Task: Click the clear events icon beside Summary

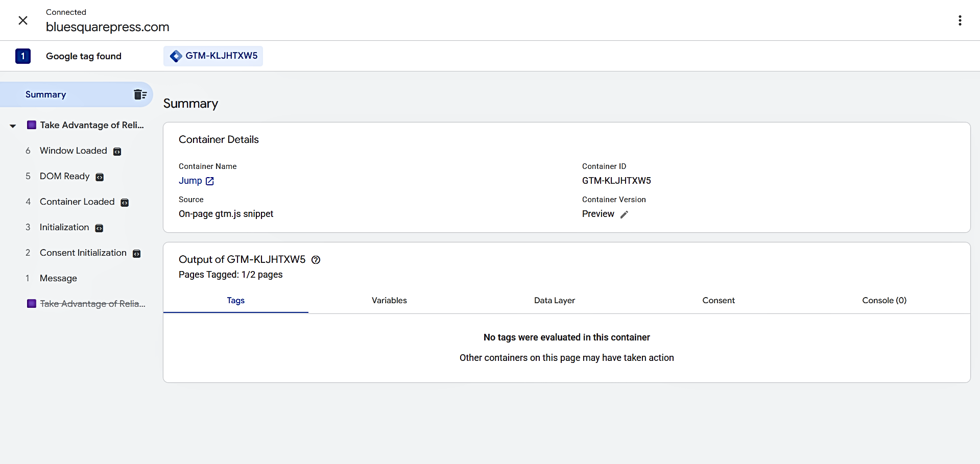Action: pyautogui.click(x=140, y=94)
